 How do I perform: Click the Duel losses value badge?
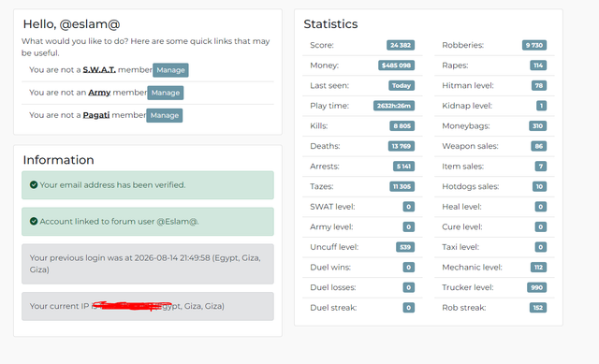pos(408,287)
